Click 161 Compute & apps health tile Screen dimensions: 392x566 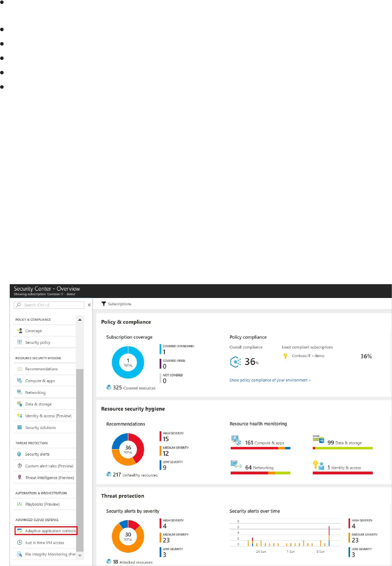[261, 442]
